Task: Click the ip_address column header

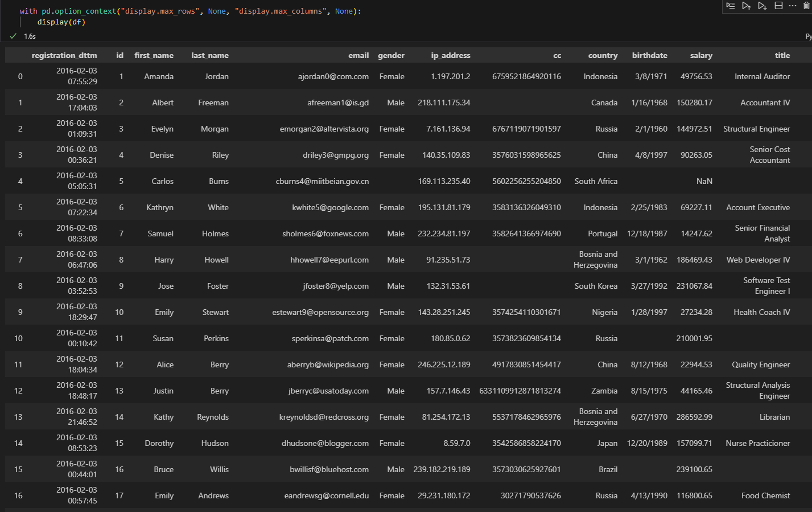Action: coord(451,55)
